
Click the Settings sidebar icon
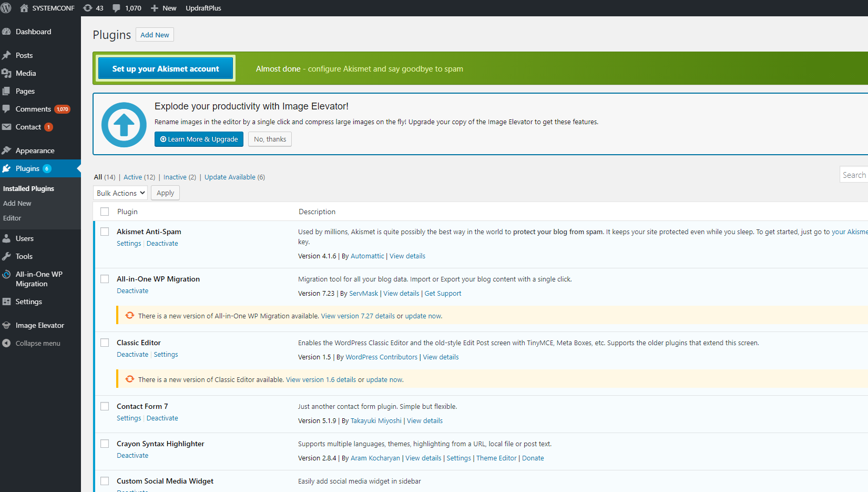click(6, 302)
